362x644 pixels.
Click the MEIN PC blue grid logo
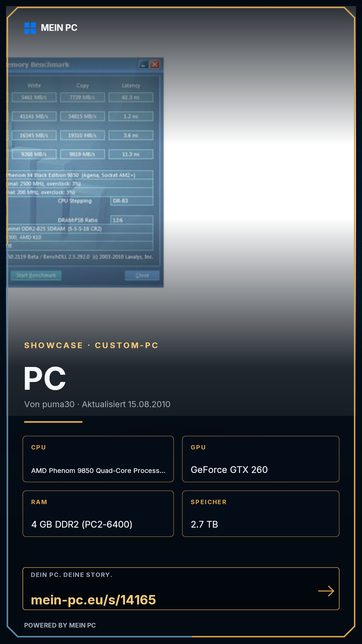[30, 28]
